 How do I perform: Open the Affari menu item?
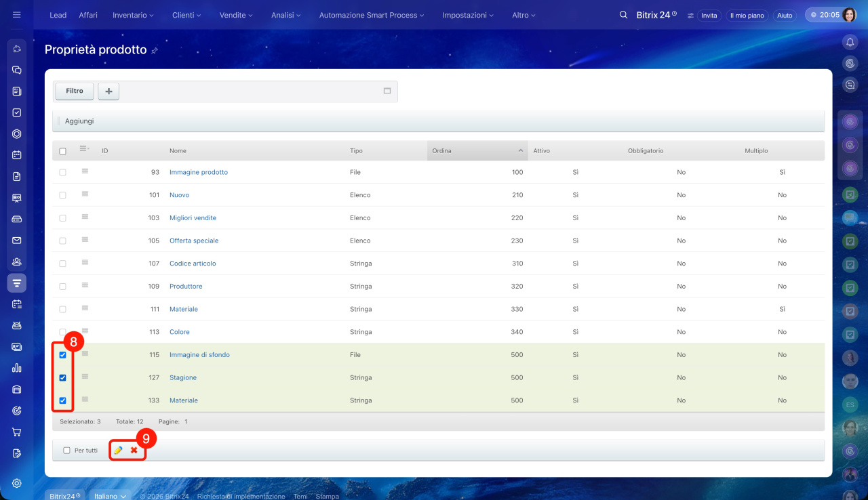coord(88,15)
